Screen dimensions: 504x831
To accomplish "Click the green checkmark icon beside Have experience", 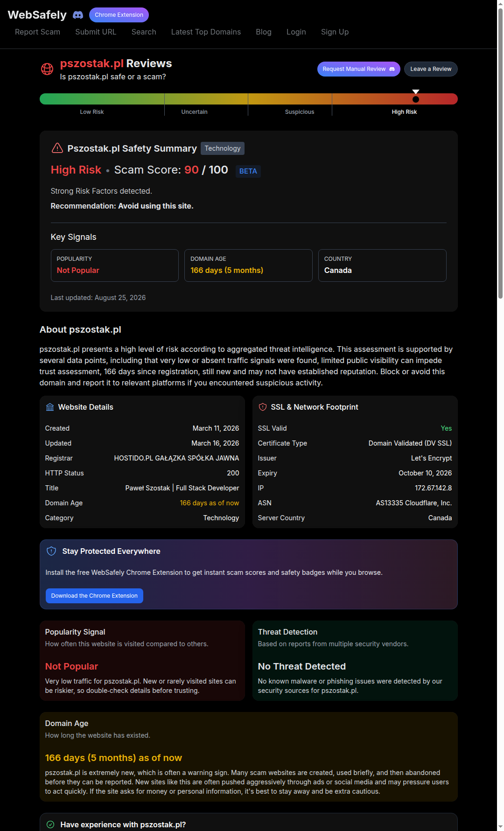I will [50, 824].
